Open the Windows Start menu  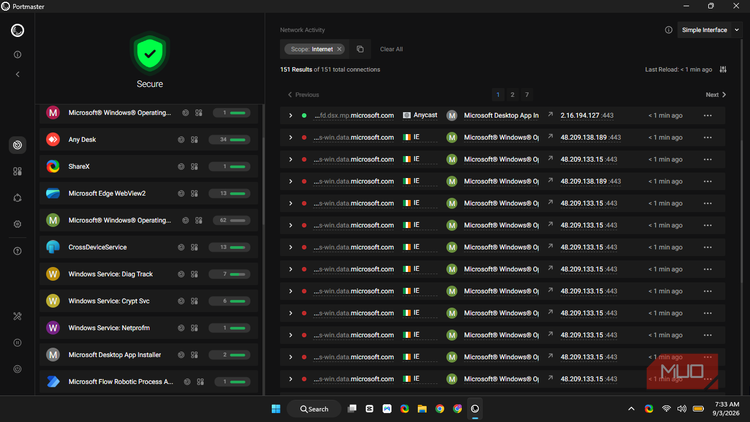(x=276, y=409)
